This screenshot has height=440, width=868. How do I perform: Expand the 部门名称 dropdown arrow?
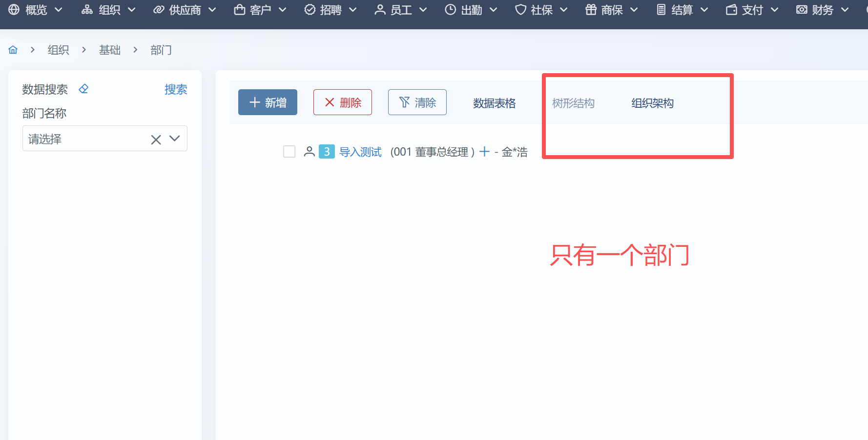(x=175, y=139)
